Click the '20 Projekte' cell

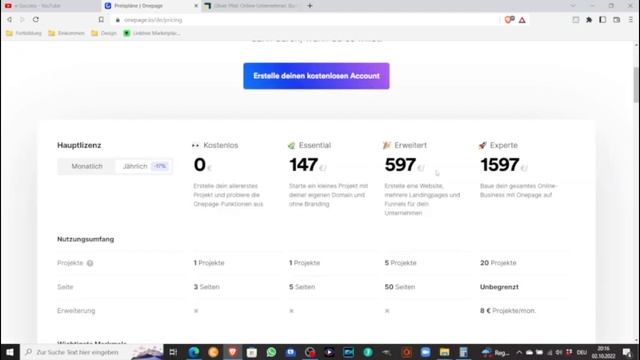498,263
